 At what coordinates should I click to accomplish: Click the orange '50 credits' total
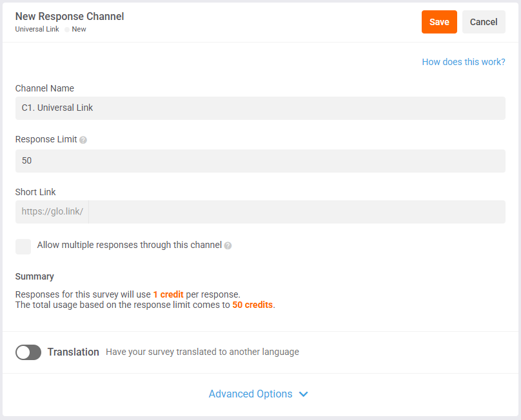click(253, 305)
